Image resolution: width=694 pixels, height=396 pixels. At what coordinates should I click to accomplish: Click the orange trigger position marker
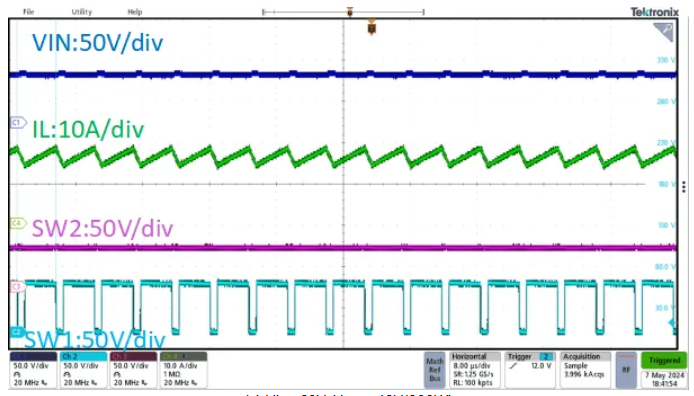point(372,28)
